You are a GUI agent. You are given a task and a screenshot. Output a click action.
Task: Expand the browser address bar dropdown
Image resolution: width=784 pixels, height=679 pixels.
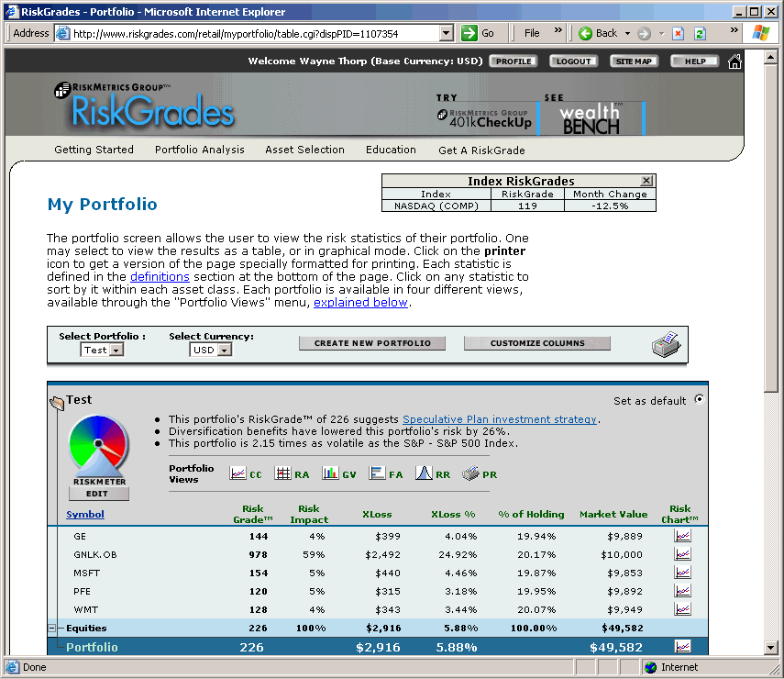(x=447, y=33)
